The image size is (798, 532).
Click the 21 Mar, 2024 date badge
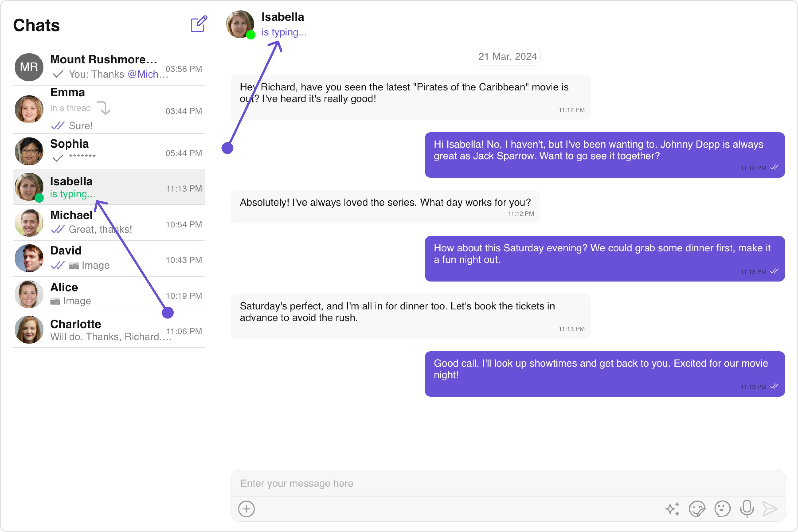[507, 56]
